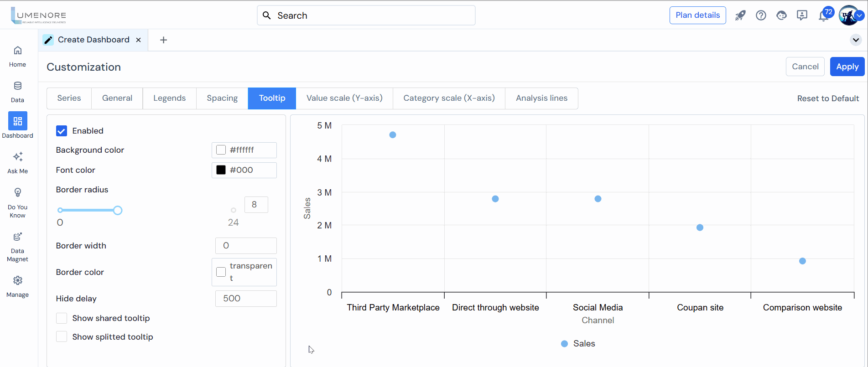Open Ask Me sparkle icon
Screen dimensions: 868x367
coord(17,157)
